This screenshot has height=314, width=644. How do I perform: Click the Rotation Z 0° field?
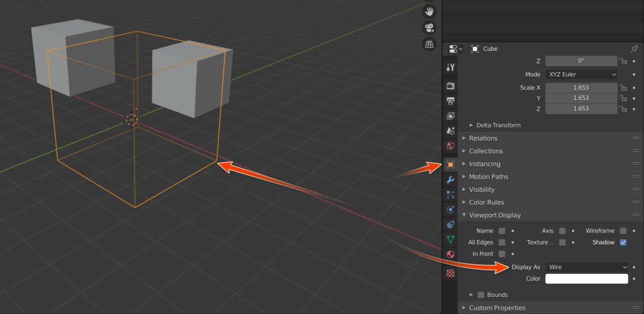click(581, 61)
